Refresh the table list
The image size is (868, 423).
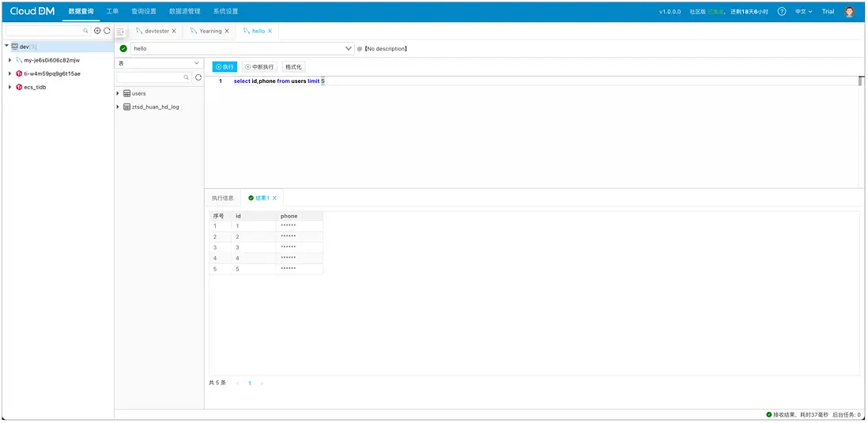pos(198,77)
